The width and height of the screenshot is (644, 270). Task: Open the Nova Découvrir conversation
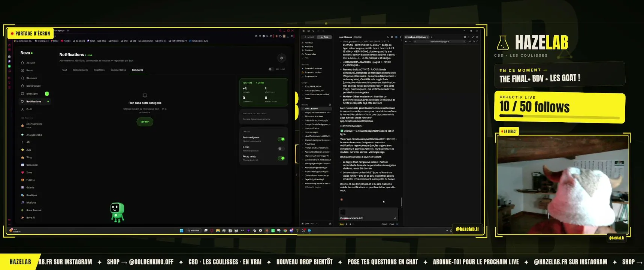tap(317, 109)
